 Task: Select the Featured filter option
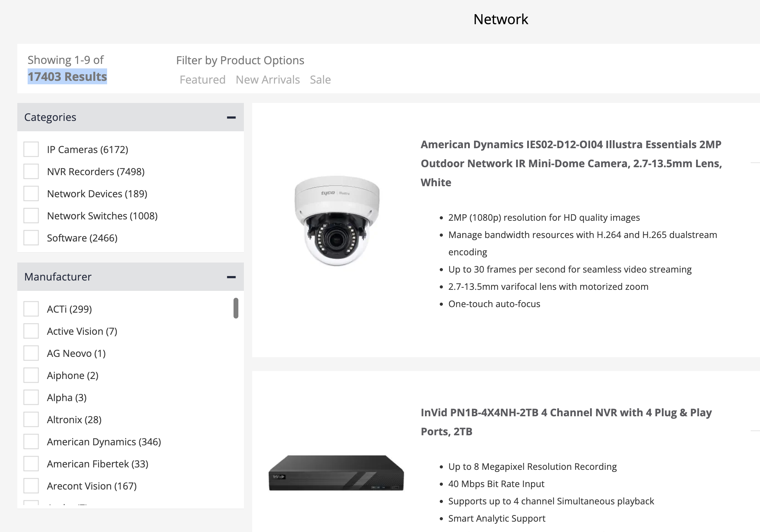click(202, 79)
